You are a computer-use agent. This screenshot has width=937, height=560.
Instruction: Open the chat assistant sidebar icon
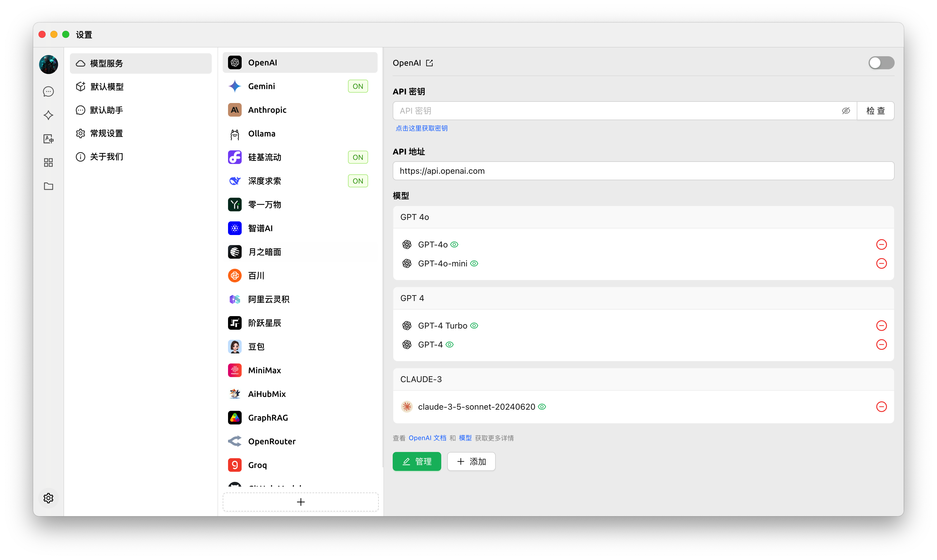tap(48, 92)
